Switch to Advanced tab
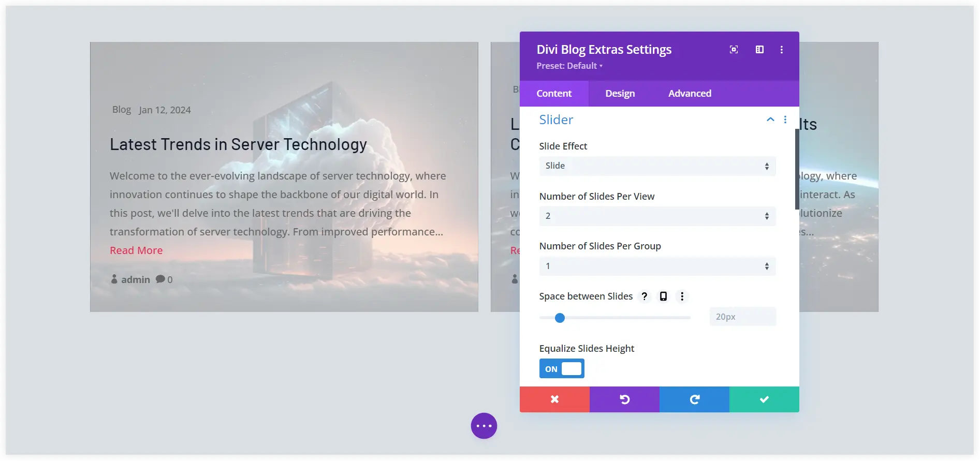The image size is (980, 461). [x=690, y=94]
